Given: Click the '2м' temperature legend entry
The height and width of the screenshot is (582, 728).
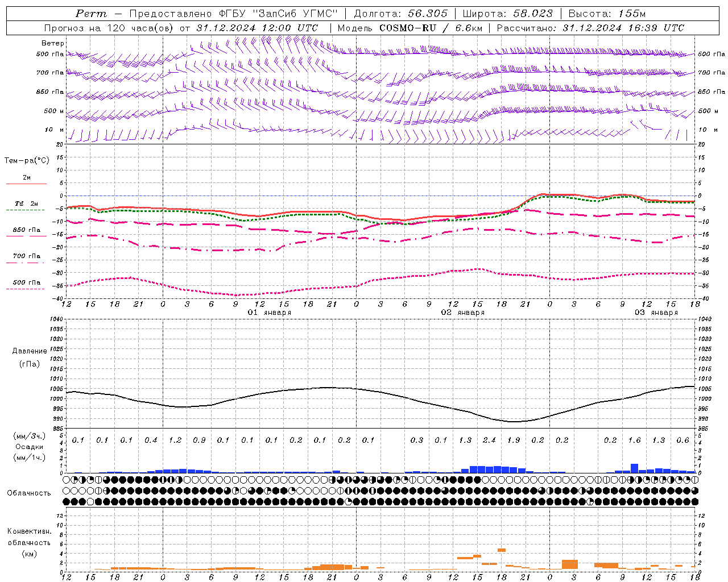Looking at the screenshot, I should tap(27, 178).
